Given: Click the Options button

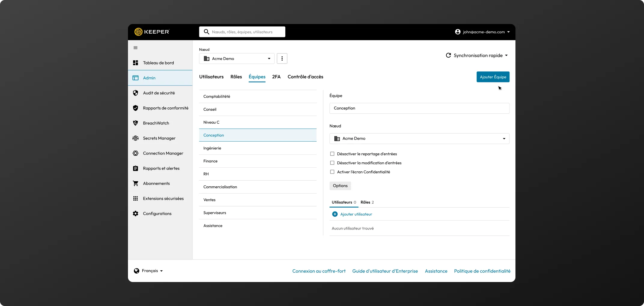Looking at the screenshot, I should point(340,186).
